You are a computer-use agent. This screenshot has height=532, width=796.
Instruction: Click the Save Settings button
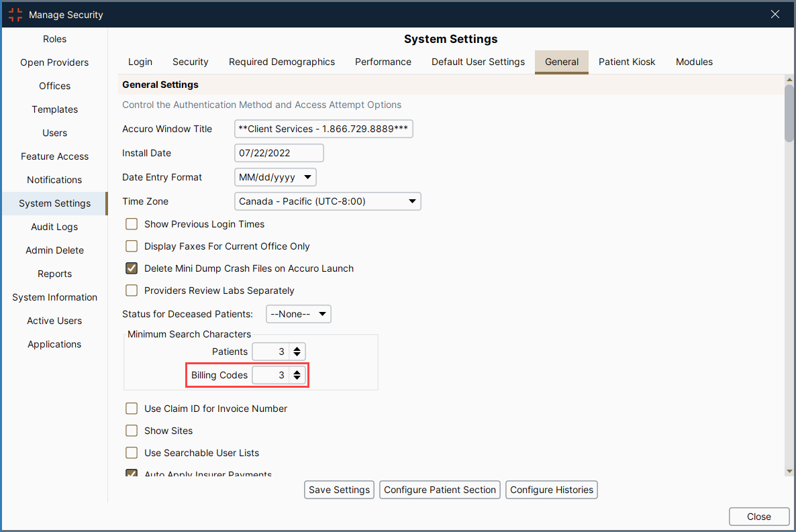(339, 490)
